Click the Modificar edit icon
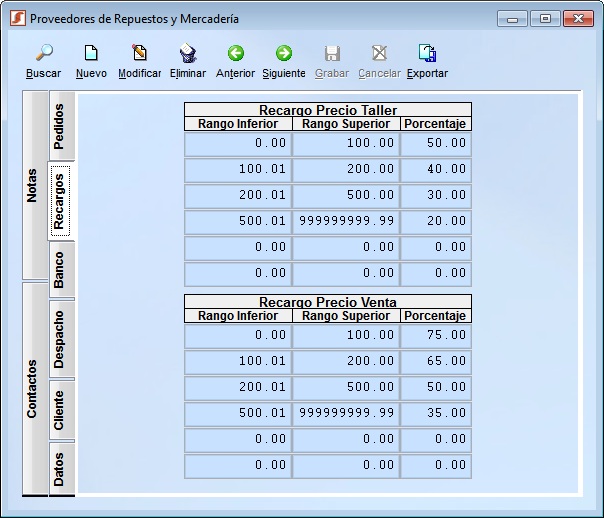 (x=139, y=53)
